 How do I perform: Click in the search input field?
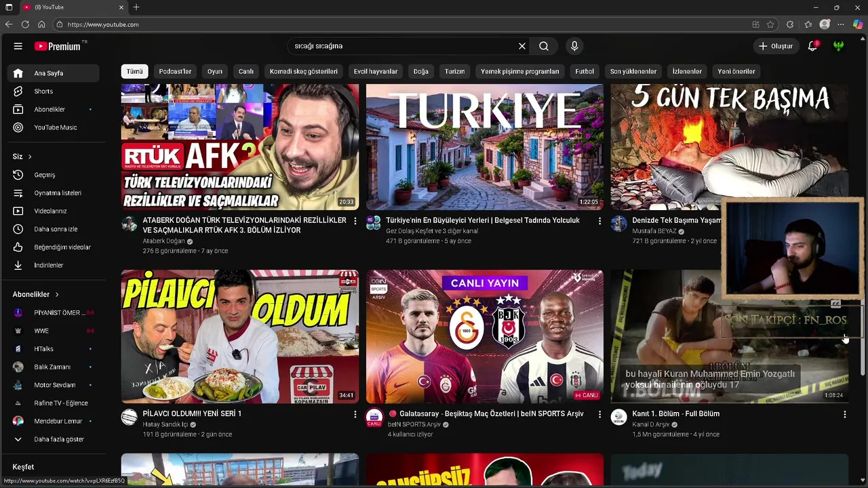(402, 46)
